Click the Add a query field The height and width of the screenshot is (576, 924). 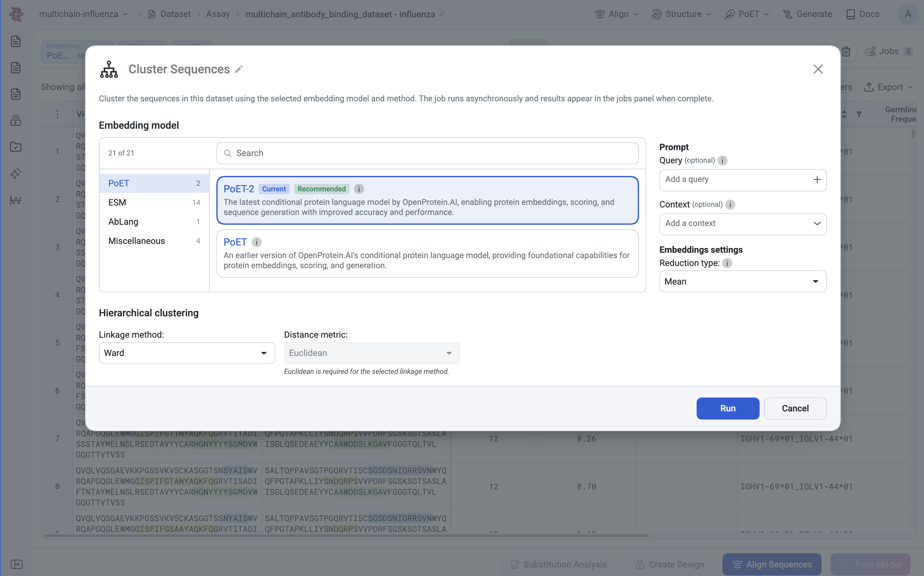click(743, 180)
